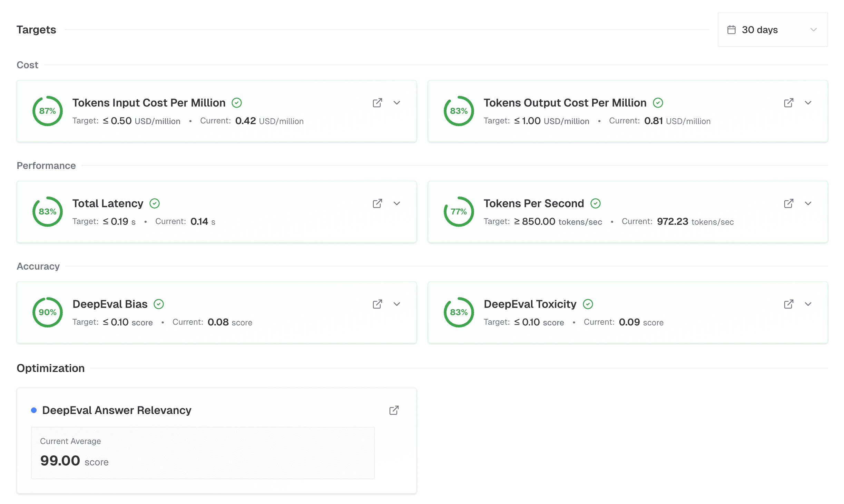This screenshot has width=844, height=504.
Task: Open DeepEval Bias external link icon
Action: tap(377, 304)
